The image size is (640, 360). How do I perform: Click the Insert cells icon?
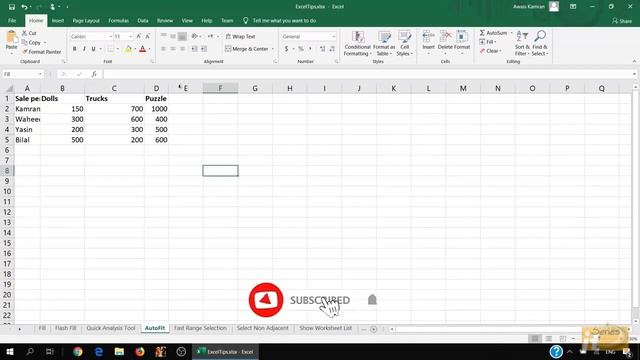click(428, 38)
